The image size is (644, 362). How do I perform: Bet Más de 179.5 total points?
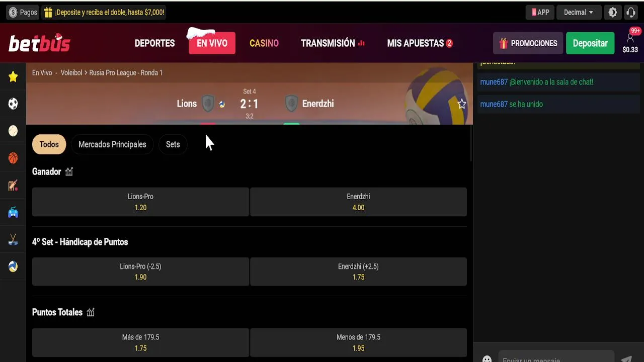point(140,342)
